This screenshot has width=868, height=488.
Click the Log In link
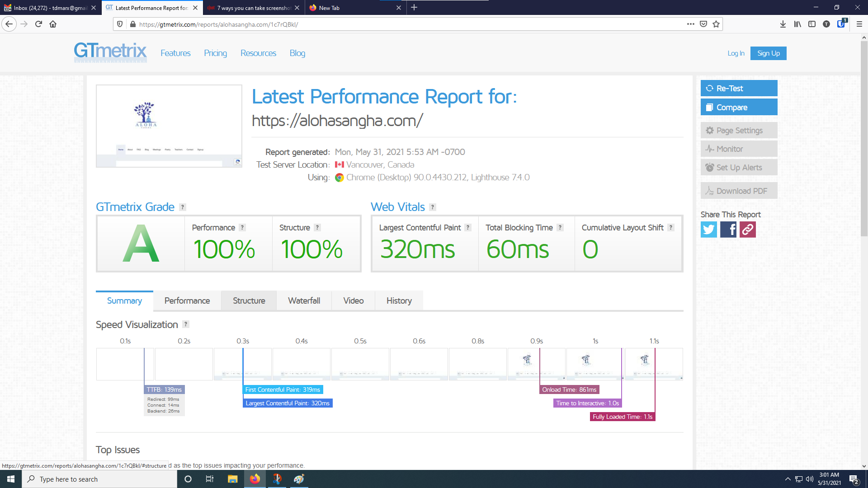736,53
